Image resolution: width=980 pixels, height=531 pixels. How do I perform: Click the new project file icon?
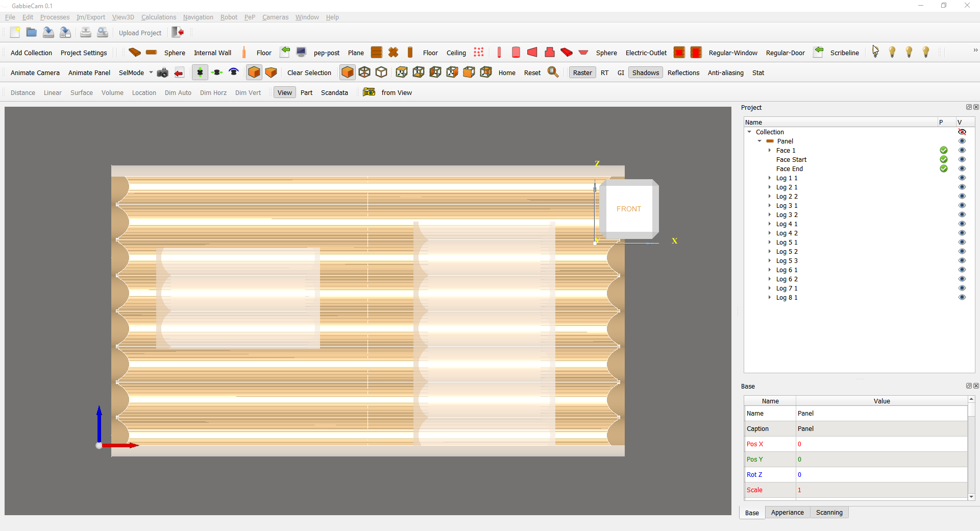click(x=15, y=33)
